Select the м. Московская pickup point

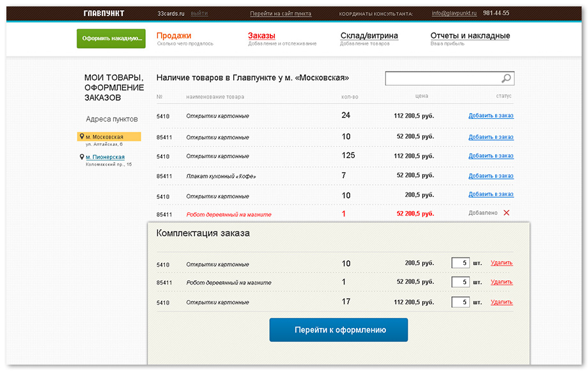pyautogui.click(x=109, y=136)
